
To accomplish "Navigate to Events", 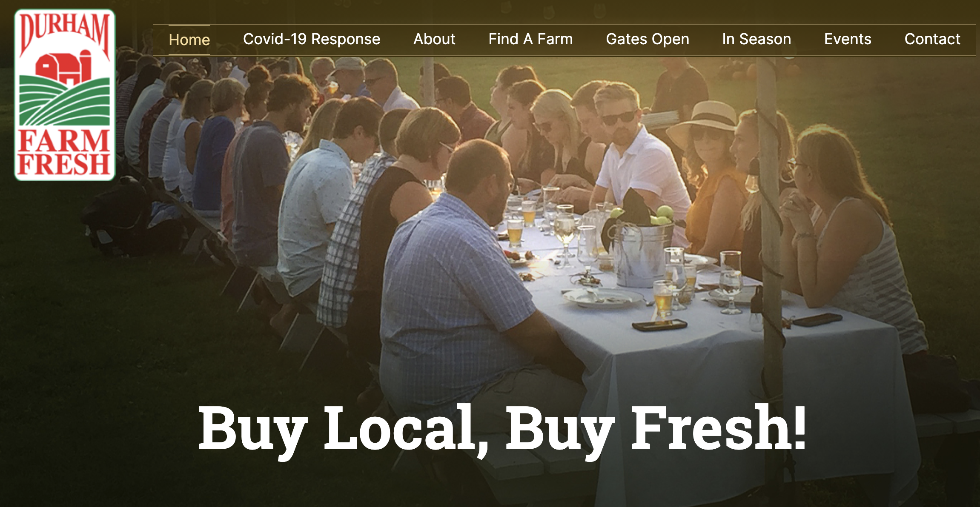I will point(848,39).
